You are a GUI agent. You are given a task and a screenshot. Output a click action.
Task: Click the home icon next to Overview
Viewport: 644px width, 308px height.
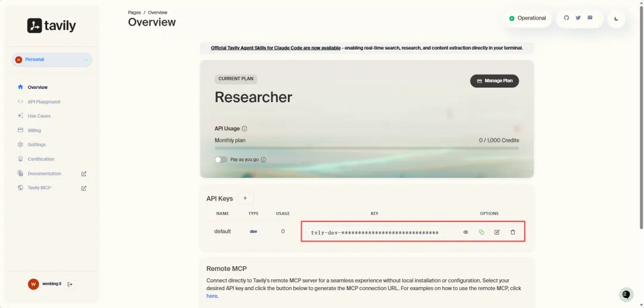20,87
